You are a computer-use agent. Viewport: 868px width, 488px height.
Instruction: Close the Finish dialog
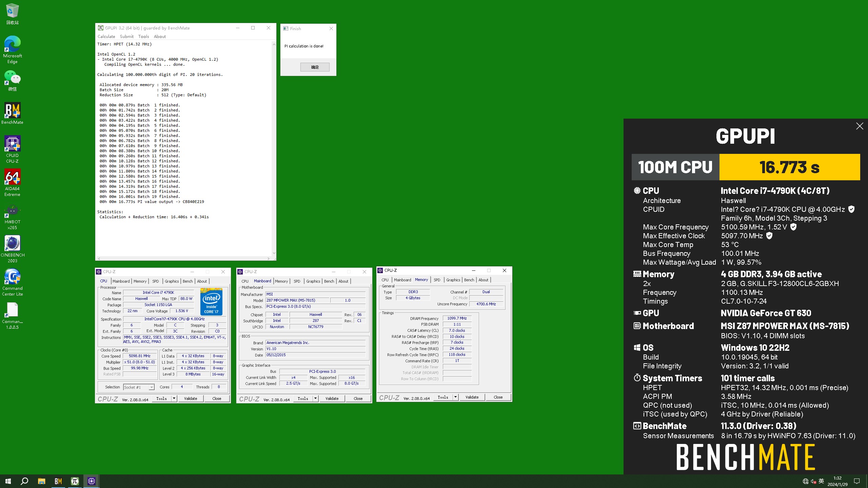[x=331, y=28]
